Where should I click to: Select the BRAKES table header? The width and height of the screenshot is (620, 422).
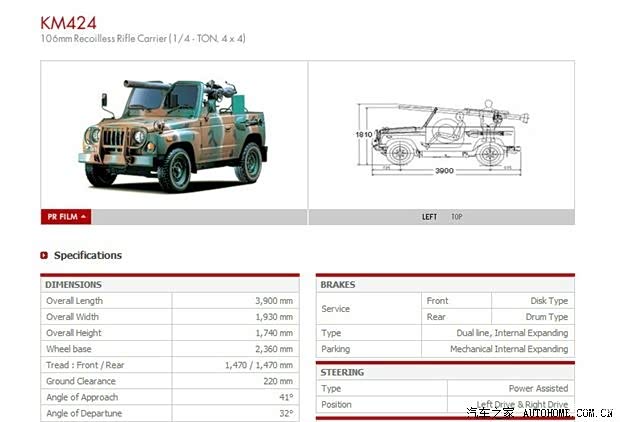point(338,284)
